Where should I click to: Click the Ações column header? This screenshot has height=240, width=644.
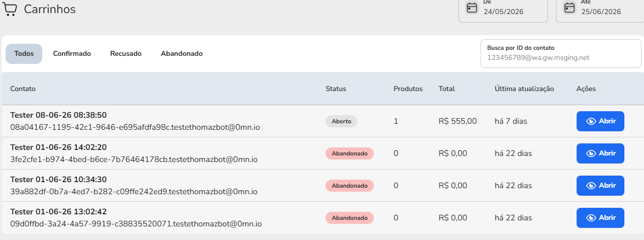[x=586, y=89]
